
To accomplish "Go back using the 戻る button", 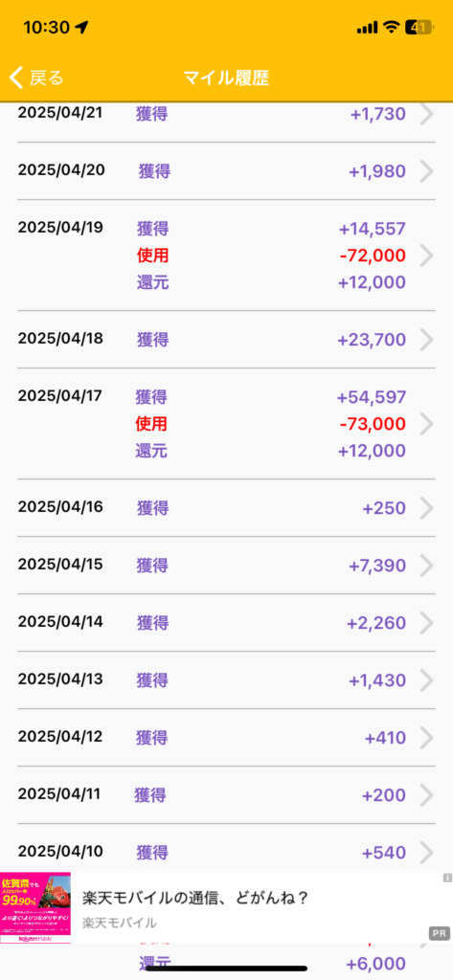I will coord(37,78).
